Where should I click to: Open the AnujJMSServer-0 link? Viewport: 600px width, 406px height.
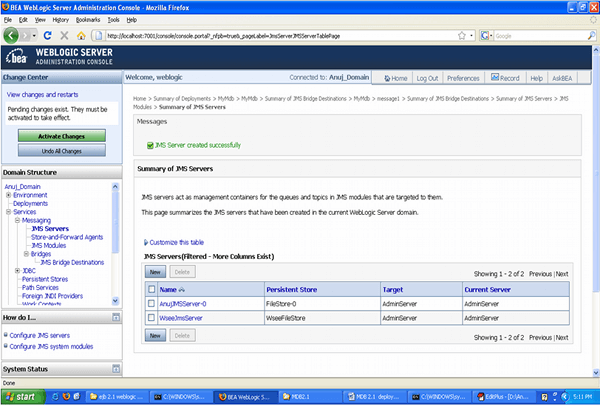click(184, 303)
